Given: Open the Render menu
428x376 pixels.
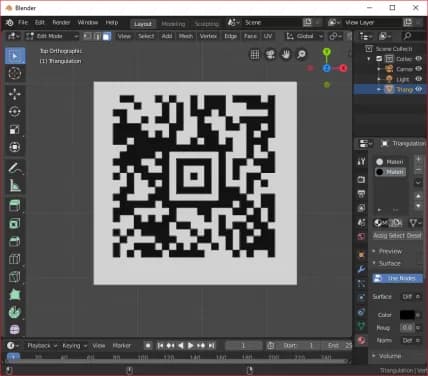Looking at the screenshot, I should point(61,22).
